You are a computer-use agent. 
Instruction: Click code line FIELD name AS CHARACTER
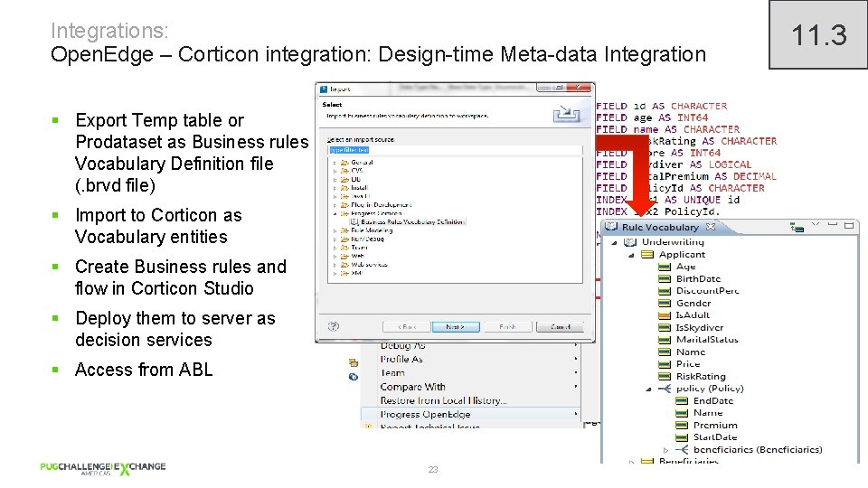(667, 129)
